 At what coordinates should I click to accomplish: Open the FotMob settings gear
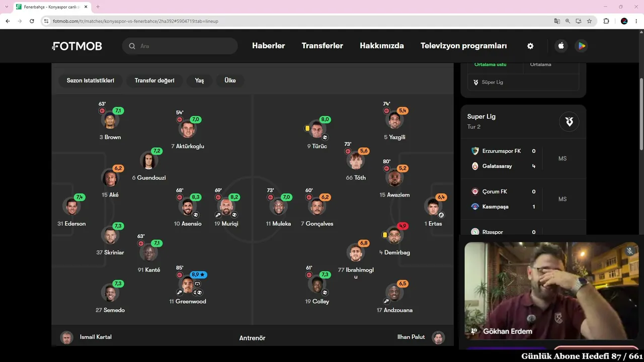530,46
